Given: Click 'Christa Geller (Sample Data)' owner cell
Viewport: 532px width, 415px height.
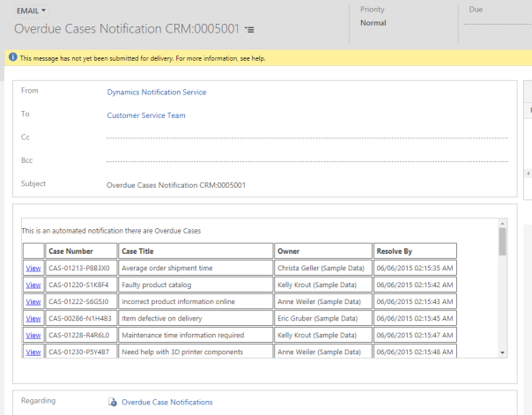Looking at the screenshot, I should click(x=323, y=268).
